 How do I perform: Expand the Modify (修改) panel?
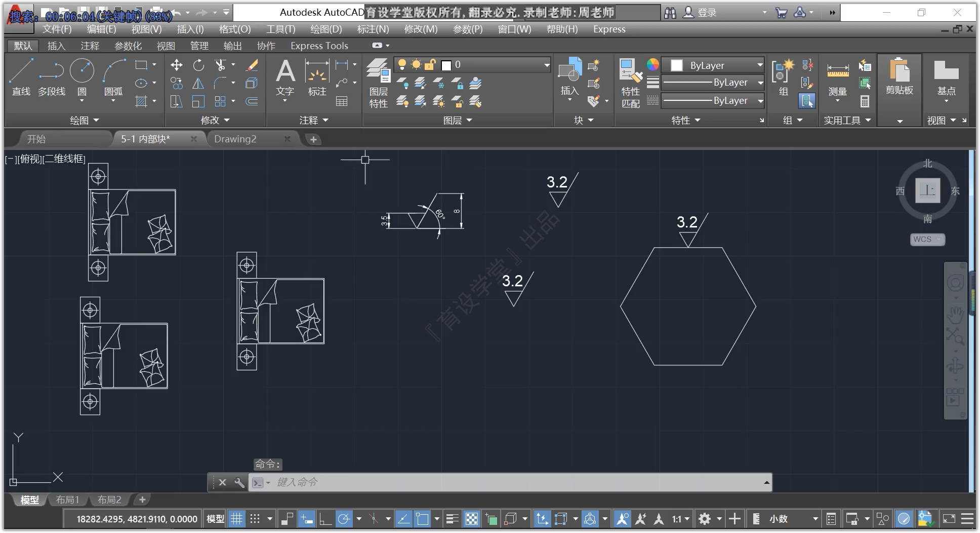(215, 120)
